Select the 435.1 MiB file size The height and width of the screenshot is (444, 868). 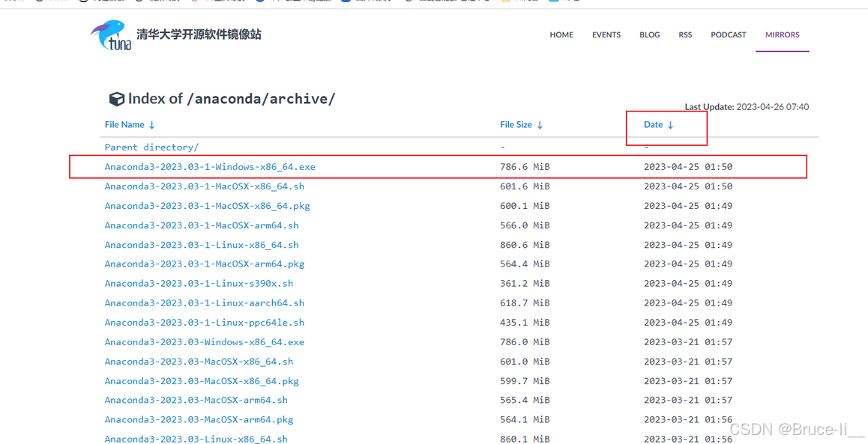[x=525, y=323]
